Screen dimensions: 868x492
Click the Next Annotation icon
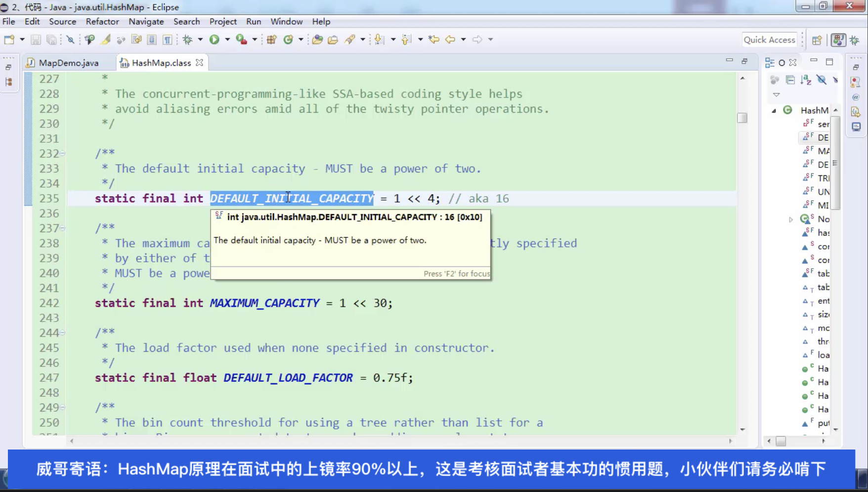[379, 40]
